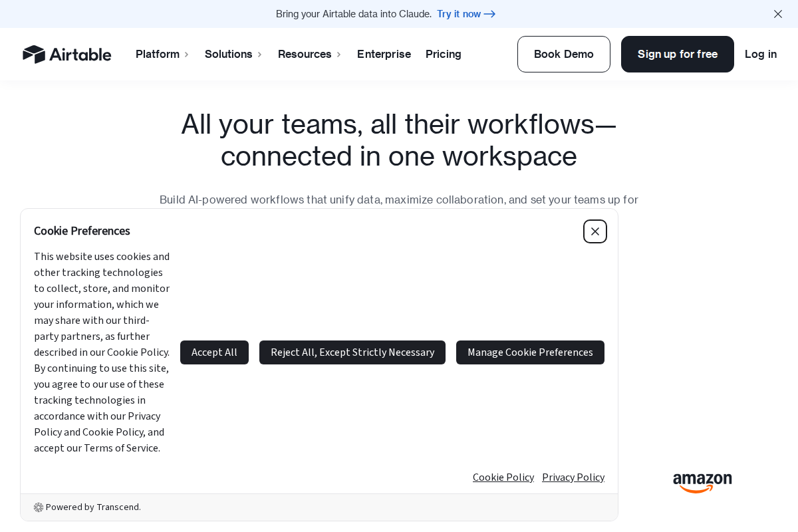Open the Log in page

click(x=761, y=55)
